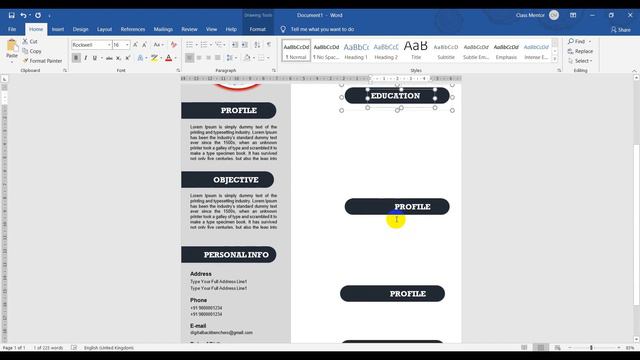
Task: Show paragraph marks
Action: 269,44
